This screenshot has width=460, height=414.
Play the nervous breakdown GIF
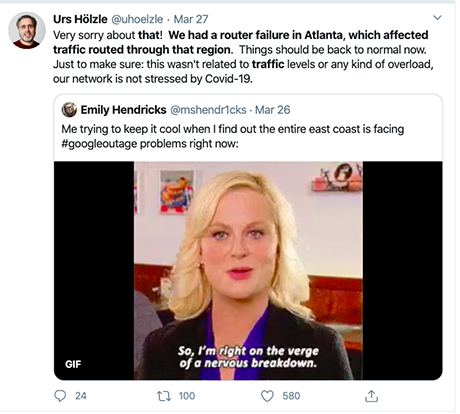(248, 270)
